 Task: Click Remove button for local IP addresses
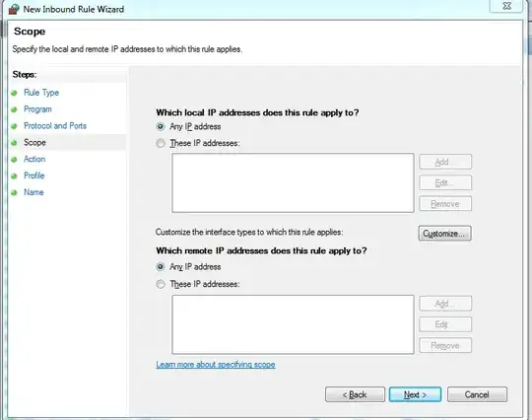tap(445, 204)
